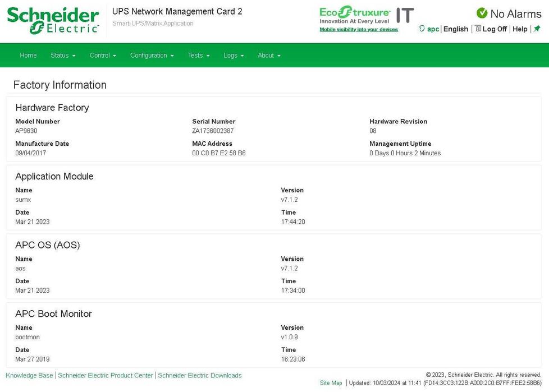
Task: Click the uptime value 0 Days 0 Hours 2 Minutes
Action: pos(405,153)
